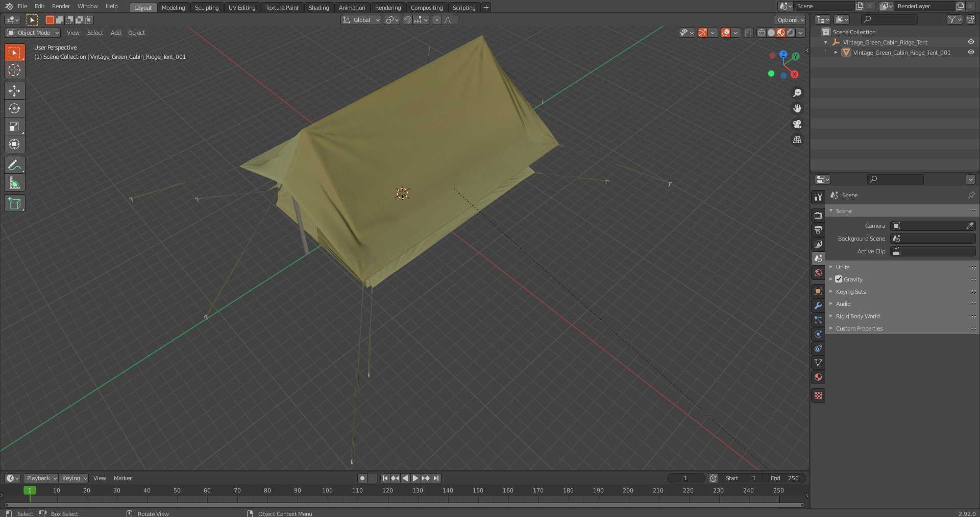Switch to the Modeling workspace tab
The width and height of the screenshot is (980, 517).
[173, 8]
